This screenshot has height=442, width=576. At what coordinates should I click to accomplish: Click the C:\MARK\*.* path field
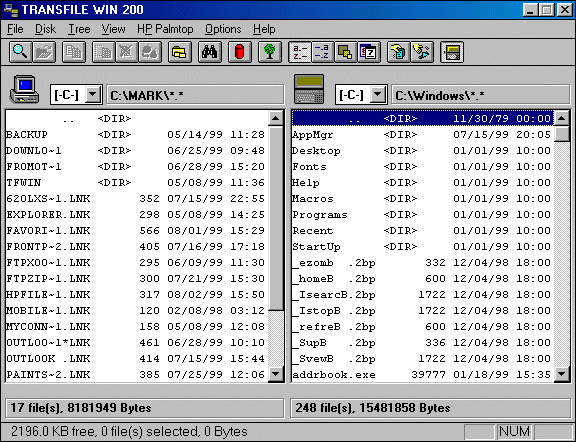click(195, 95)
